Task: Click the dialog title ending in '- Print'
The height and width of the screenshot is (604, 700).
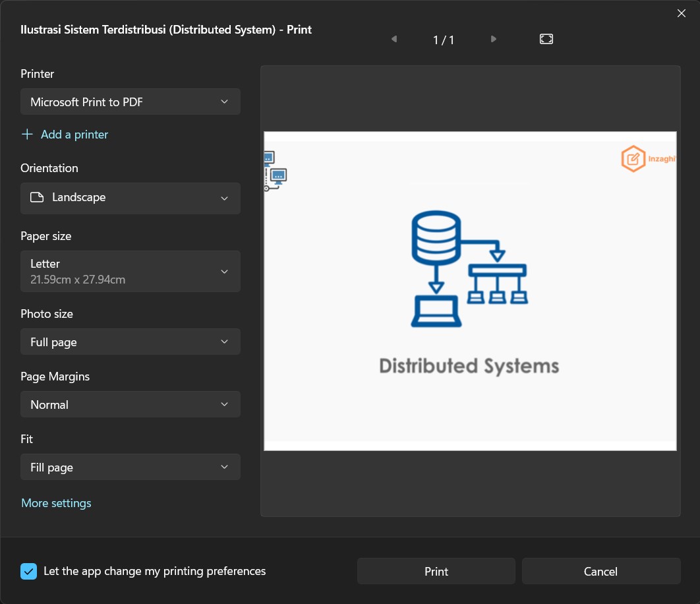Action: (x=166, y=30)
